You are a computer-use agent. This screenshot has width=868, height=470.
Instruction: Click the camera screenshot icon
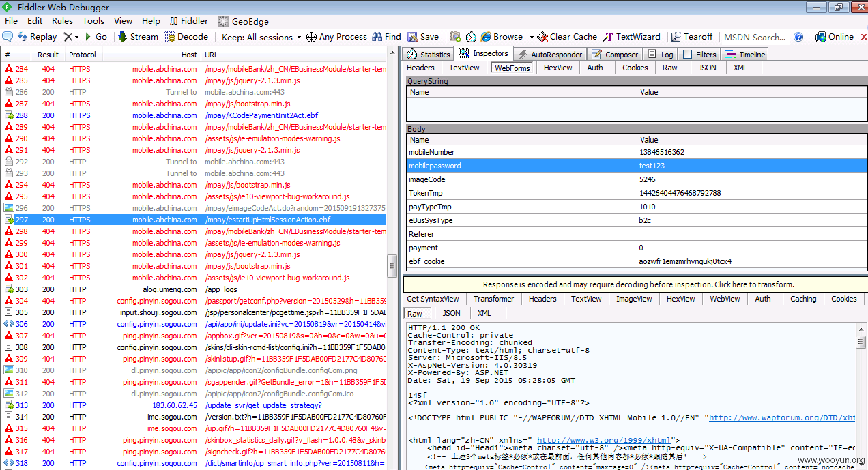click(x=455, y=36)
